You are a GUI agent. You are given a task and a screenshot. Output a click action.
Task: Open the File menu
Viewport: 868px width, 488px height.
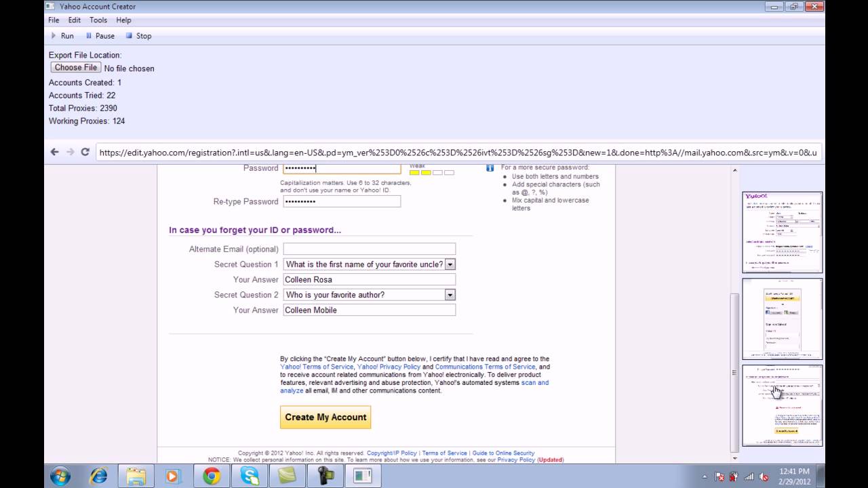coord(54,20)
